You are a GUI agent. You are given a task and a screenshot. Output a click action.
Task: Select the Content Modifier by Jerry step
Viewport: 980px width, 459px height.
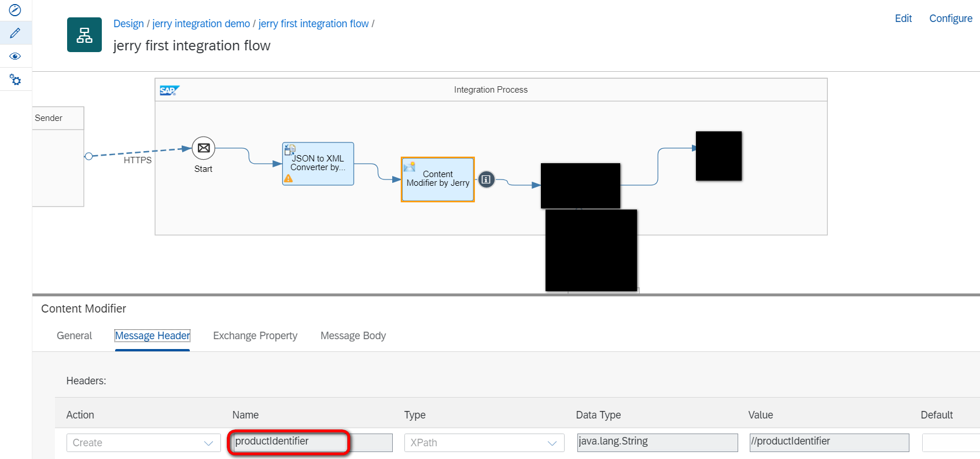coord(438,179)
